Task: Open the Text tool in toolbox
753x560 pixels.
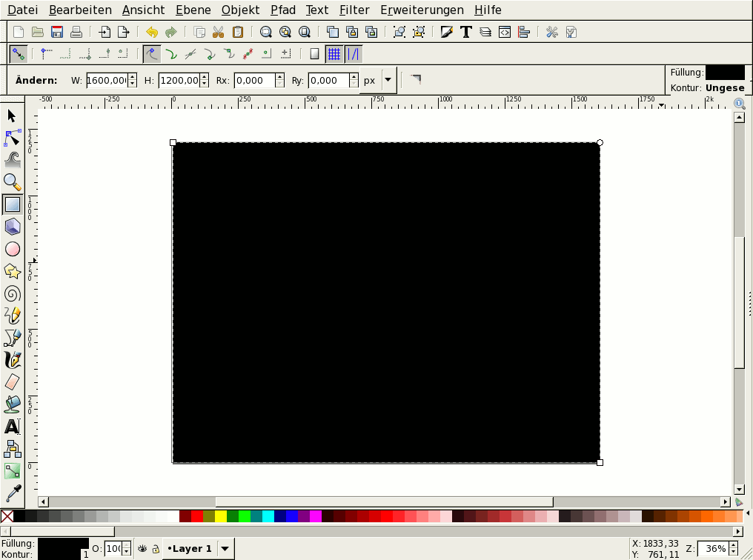Action: point(13,427)
